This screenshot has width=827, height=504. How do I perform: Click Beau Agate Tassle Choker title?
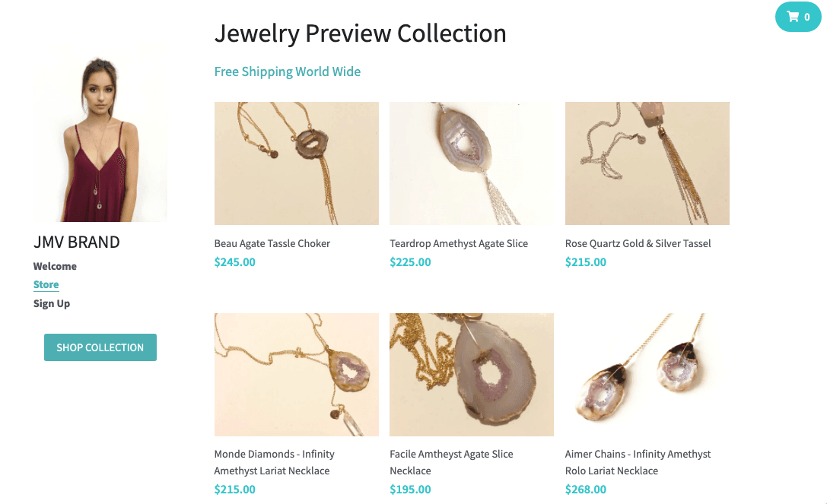[x=272, y=243]
